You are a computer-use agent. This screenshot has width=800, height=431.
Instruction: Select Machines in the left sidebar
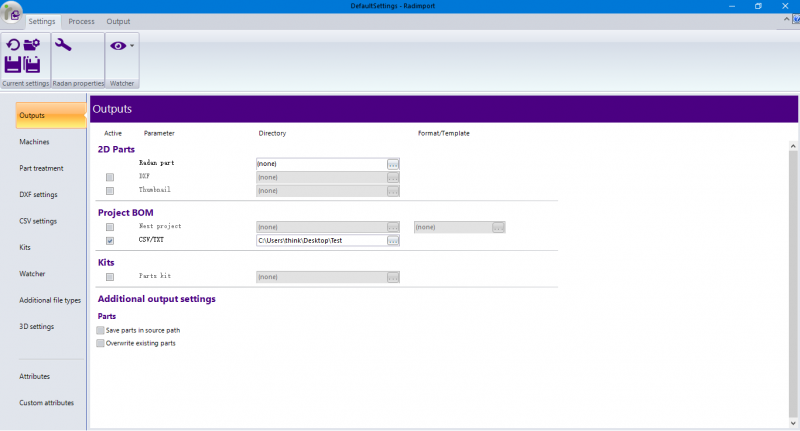[34, 142]
